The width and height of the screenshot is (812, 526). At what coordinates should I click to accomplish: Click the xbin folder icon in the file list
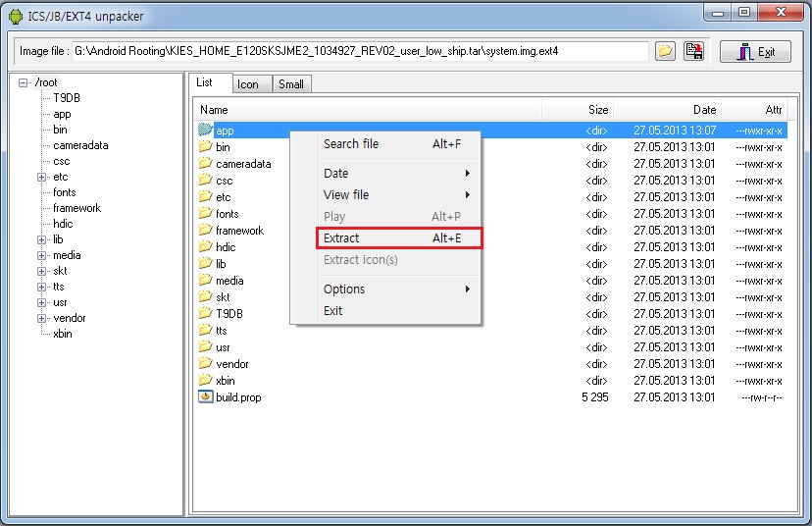pyautogui.click(x=205, y=381)
